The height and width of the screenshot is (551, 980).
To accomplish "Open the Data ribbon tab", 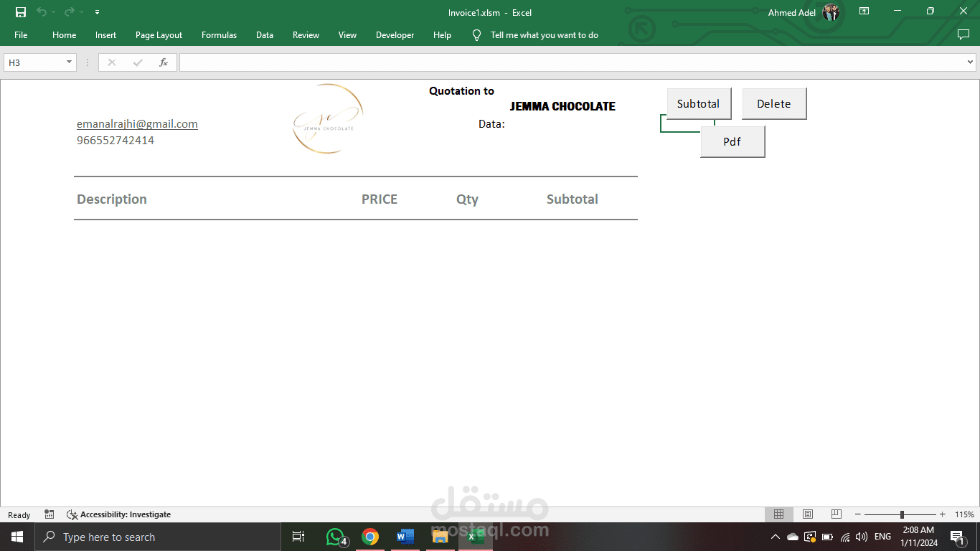I will pos(265,35).
